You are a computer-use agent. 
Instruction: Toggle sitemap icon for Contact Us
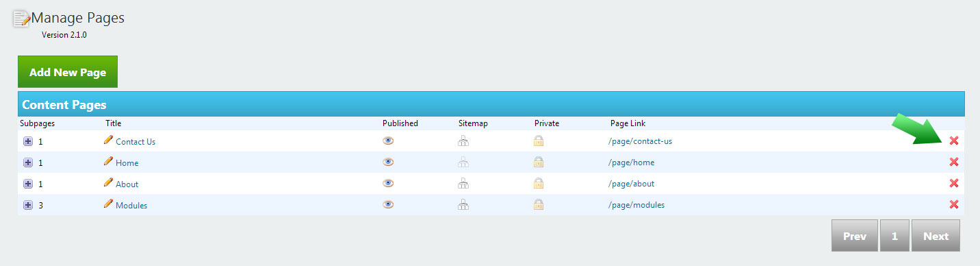click(463, 141)
